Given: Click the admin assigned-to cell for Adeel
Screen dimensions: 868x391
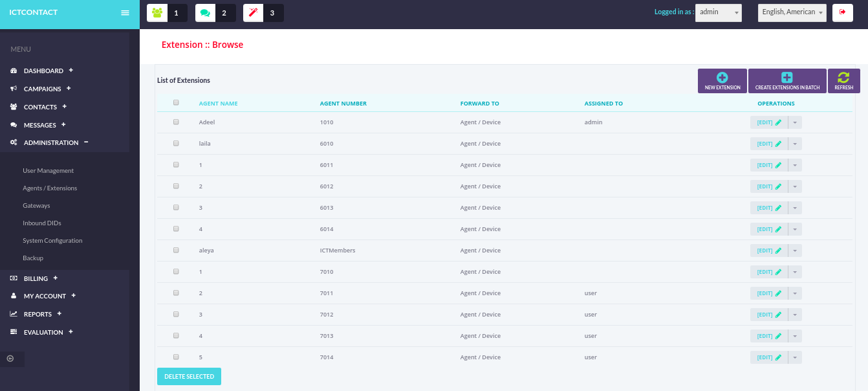Looking at the screenshot, I should [594, 122].
